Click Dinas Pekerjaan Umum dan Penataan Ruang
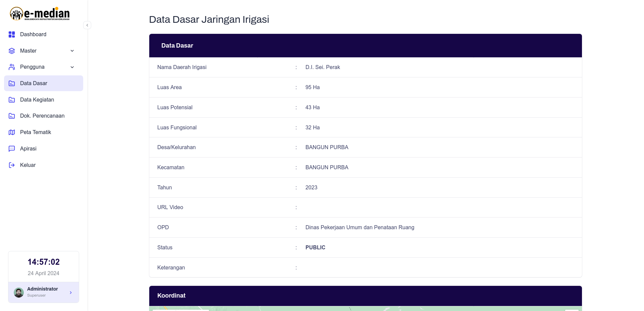Viewport: 644px width, 311px height. 360,228
